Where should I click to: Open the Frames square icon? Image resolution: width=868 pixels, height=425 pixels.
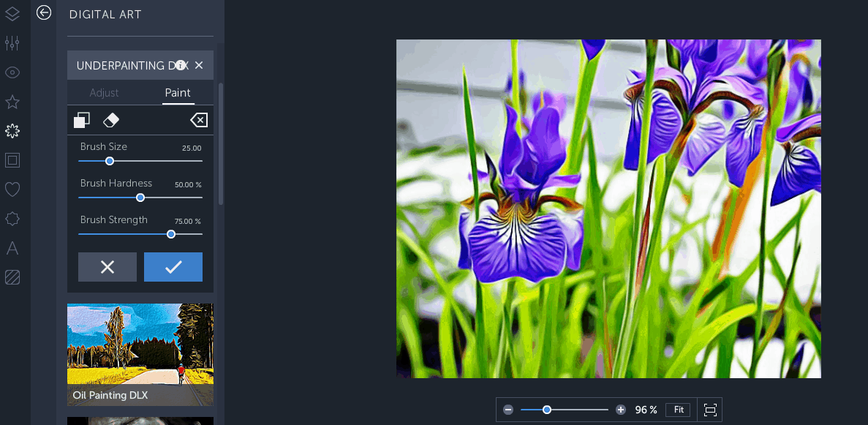tap(12, 160)
